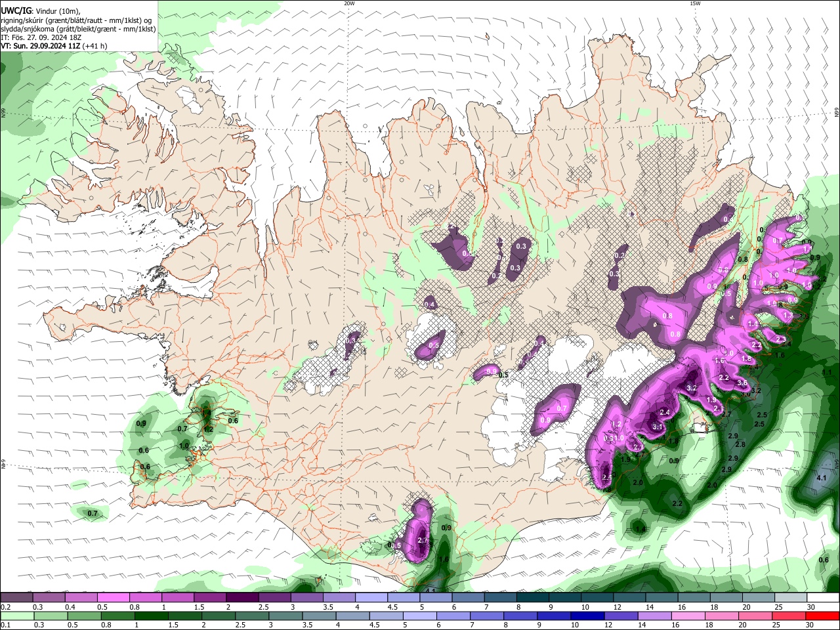The width and height of the screenshot is (840, 630).
Task: Pick the 10 navy blue rain scale swatch
Action: [x=588, y=616]
